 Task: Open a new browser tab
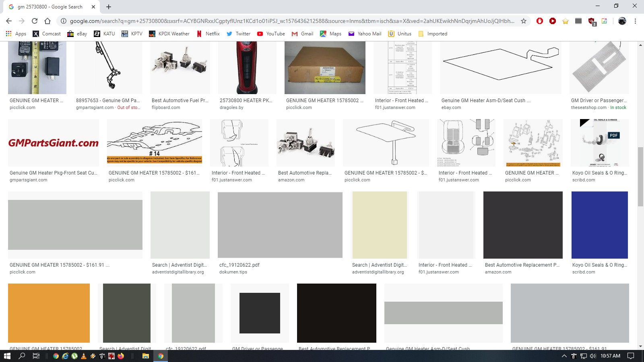pyautogui.click(x=109, y=6)
